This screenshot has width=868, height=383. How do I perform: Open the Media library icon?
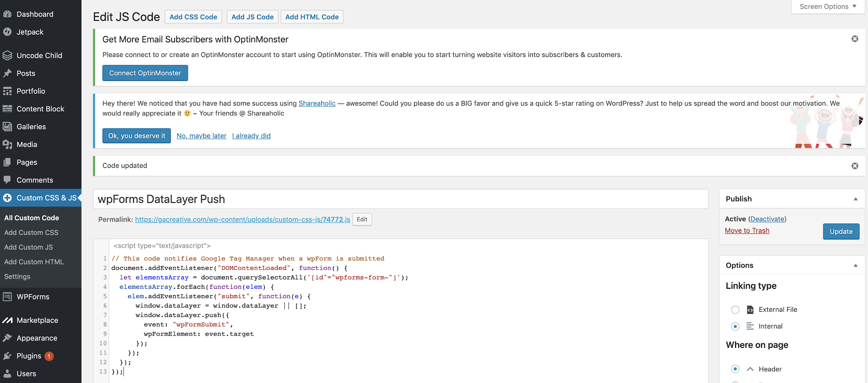[7, 144]
